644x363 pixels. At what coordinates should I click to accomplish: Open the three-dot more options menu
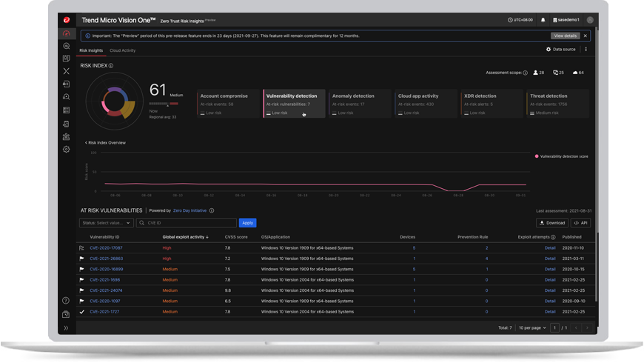coord(586,50)
